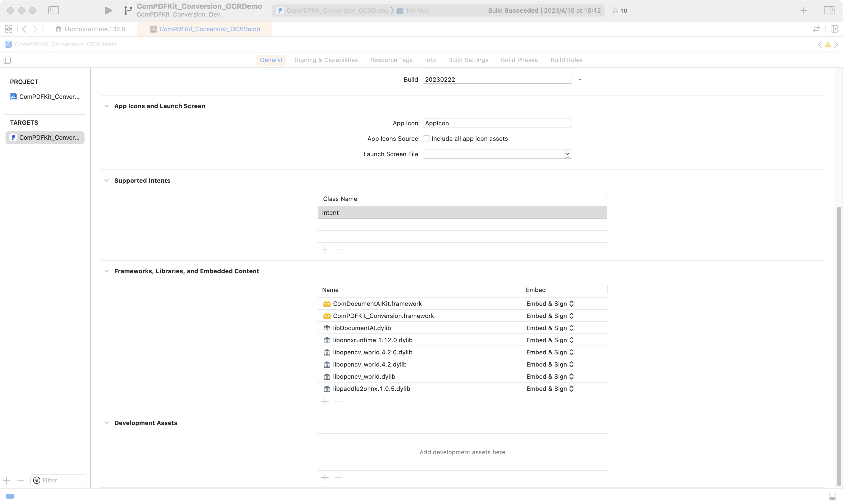Go forward in editor history

35,29
